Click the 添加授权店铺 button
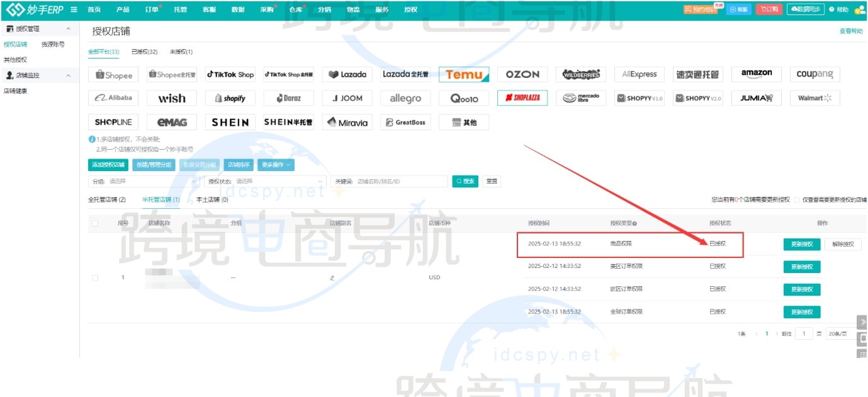Screen dimensions: 868x397 107,164
